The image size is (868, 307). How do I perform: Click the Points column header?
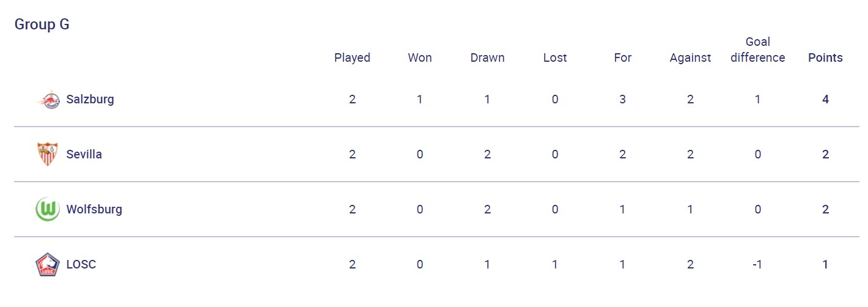[x=825, y=57]
